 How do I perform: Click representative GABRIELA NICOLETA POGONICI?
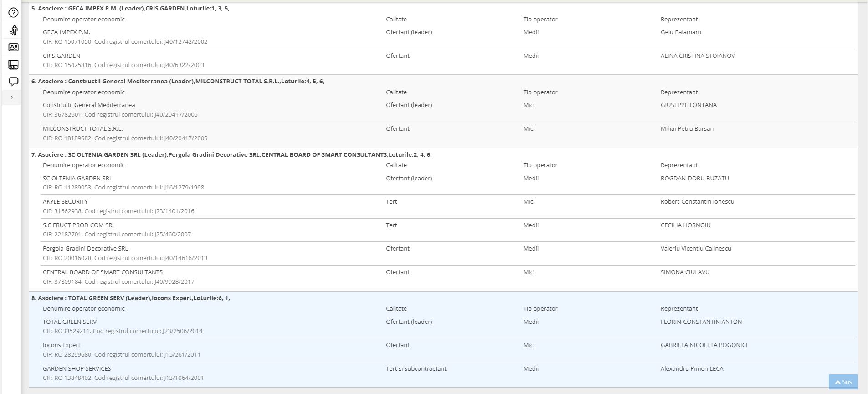click(x=704, y=345)
